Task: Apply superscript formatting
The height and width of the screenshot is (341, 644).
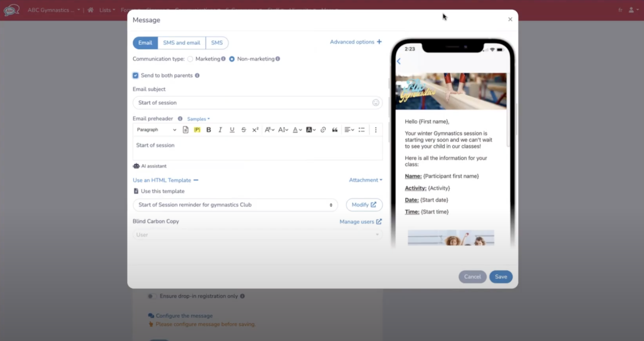Action: click(x=255, y=130)
